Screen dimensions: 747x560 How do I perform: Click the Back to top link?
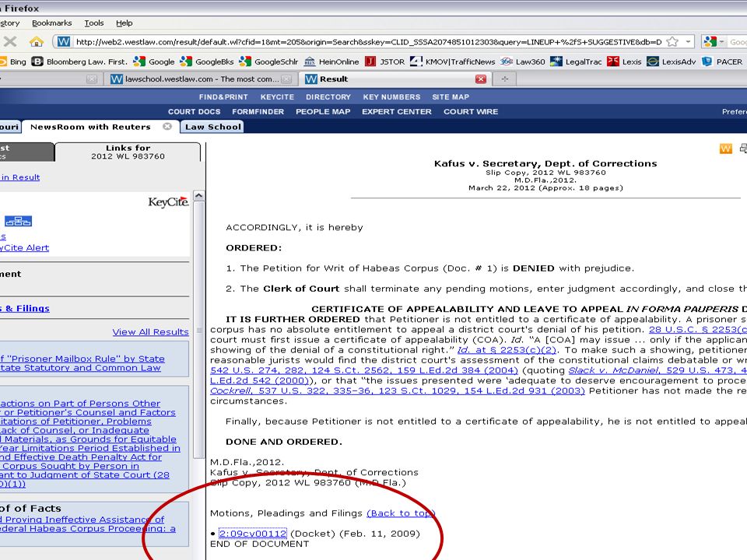[400, 513]
